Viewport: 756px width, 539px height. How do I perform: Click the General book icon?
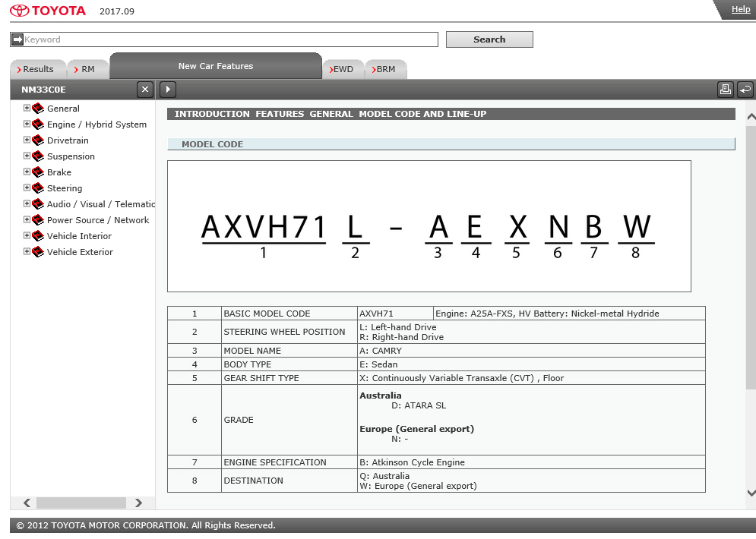pyautogui.click(x=38, y=109)
